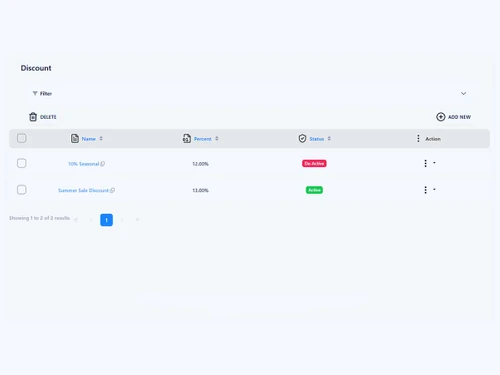The image size is (500, 375).
Task: Click the plus circle Add New icon
Action: point(440,117)
